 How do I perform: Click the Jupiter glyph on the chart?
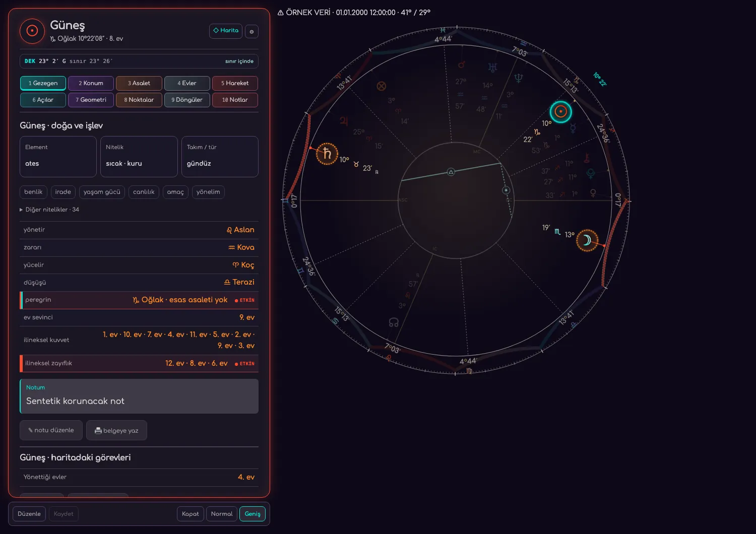(344, 121)
